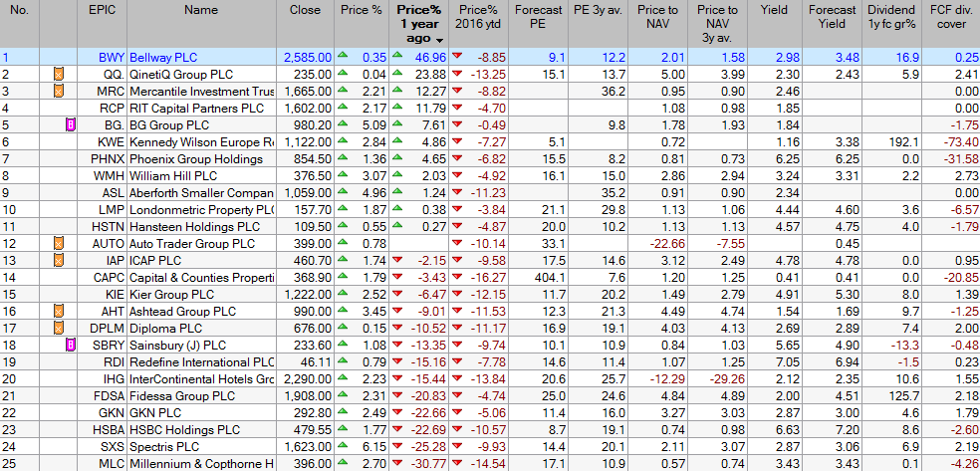Click Londonmetric Property PLC name

pos(201,210)
